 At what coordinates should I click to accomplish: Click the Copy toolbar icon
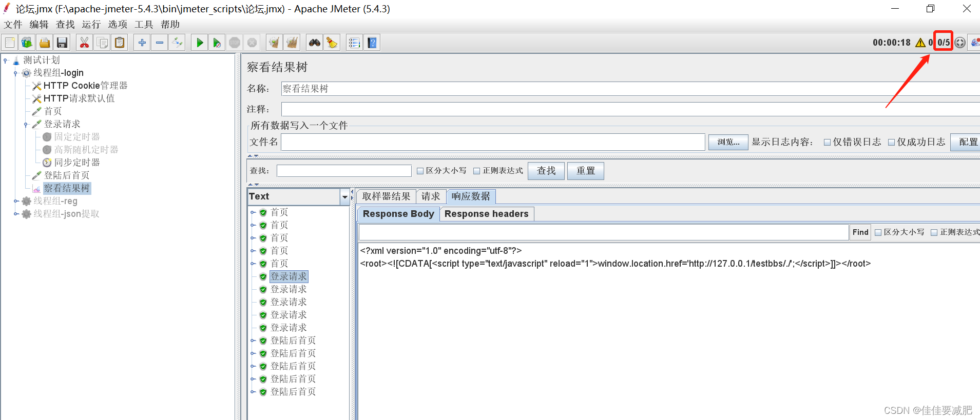[x=102, y=43]
